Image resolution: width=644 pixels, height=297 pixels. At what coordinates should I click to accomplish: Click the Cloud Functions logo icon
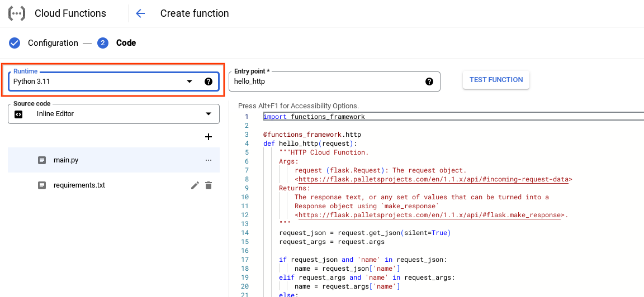16,13
